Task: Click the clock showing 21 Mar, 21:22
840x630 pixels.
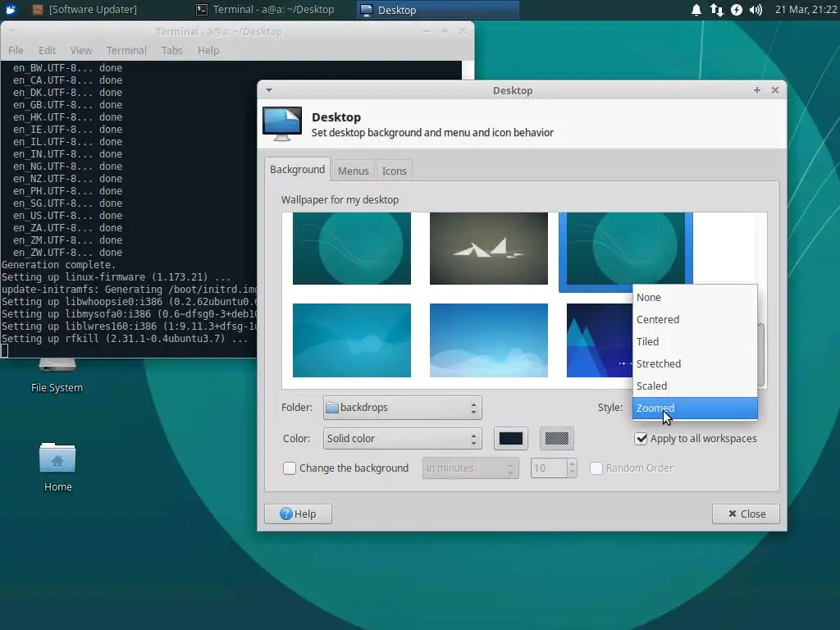Action: click(x=806, y=10)
